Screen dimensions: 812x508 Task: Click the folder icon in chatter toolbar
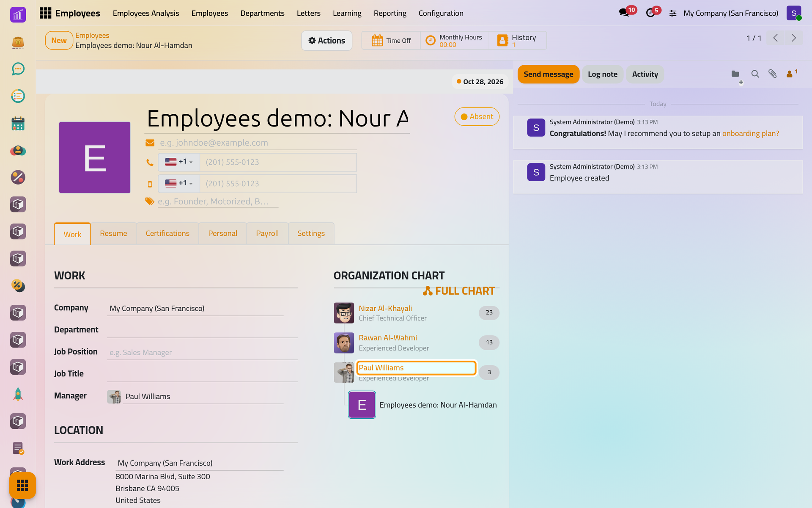pos(735,74)
